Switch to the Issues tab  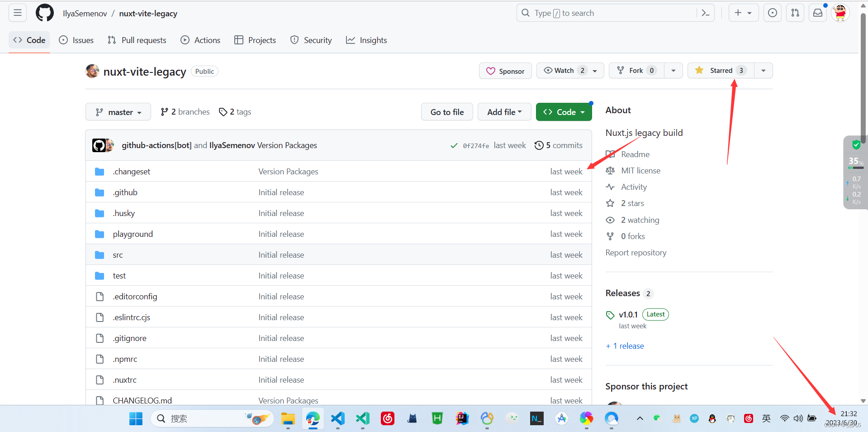76,40
